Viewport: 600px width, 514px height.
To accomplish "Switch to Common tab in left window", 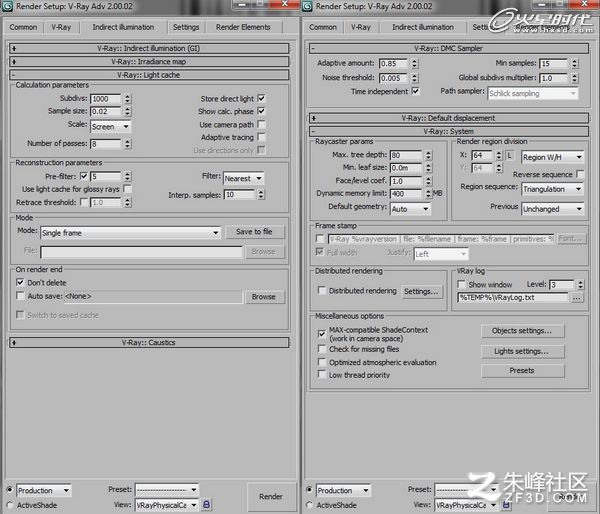I will (23, 27).
